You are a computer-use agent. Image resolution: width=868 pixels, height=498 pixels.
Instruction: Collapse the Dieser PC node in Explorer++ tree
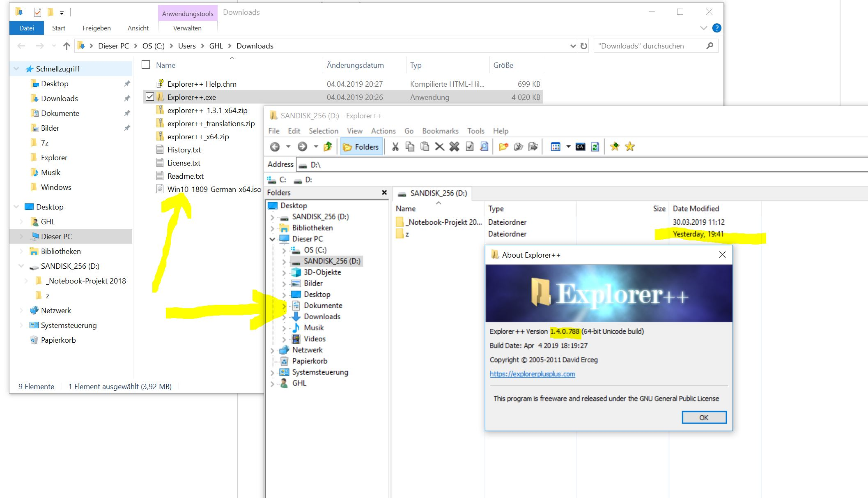(x=272, y=239)
